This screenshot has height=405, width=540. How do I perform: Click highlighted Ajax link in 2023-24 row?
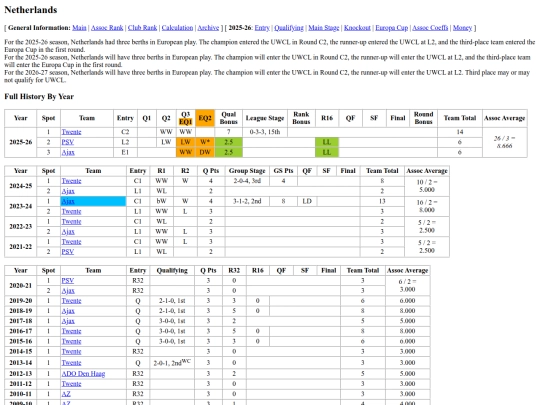point(68,201)
